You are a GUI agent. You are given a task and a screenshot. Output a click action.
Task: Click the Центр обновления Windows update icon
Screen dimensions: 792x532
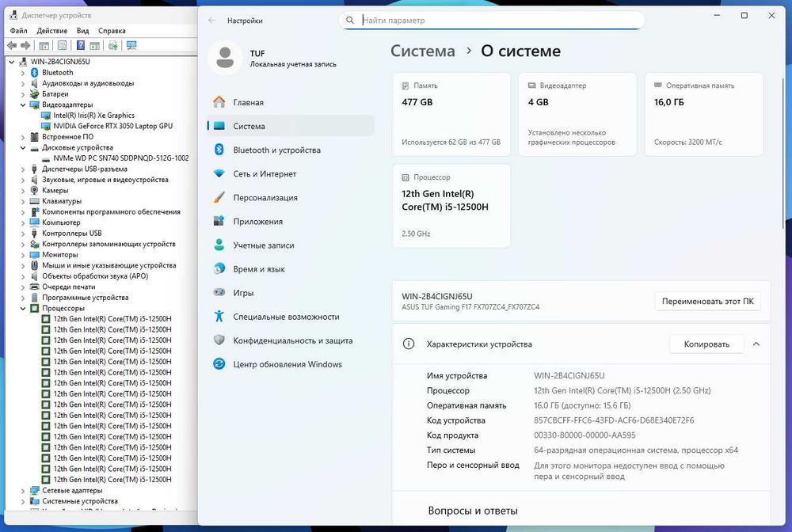pos(219,363)
